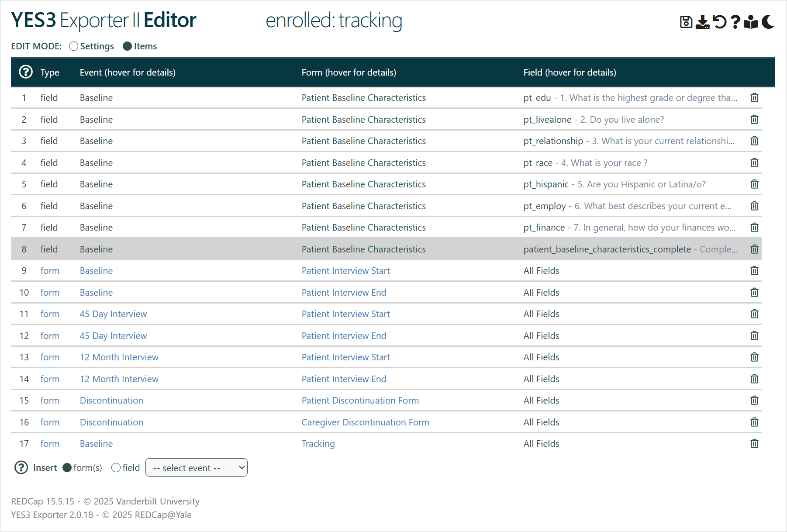Click the help icon beside Insert
This screenshot has width=787, height=532.
pyautogui.click(x=21, y=467)
